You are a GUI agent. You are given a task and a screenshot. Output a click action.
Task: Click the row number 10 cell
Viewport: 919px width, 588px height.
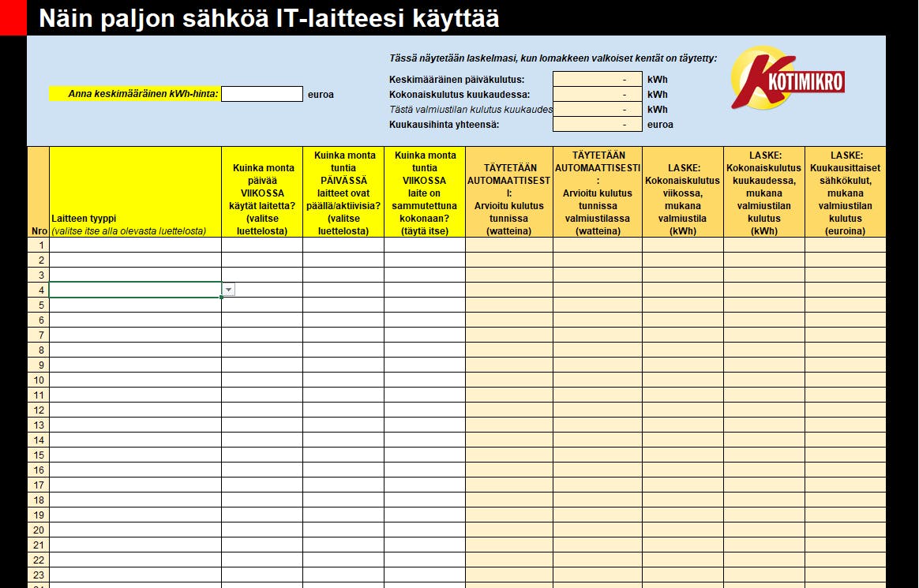[39, 380]
